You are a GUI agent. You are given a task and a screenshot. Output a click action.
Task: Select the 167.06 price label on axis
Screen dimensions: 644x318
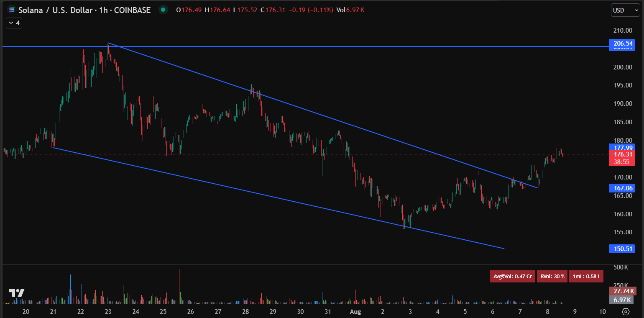click(x=623, y=188)
